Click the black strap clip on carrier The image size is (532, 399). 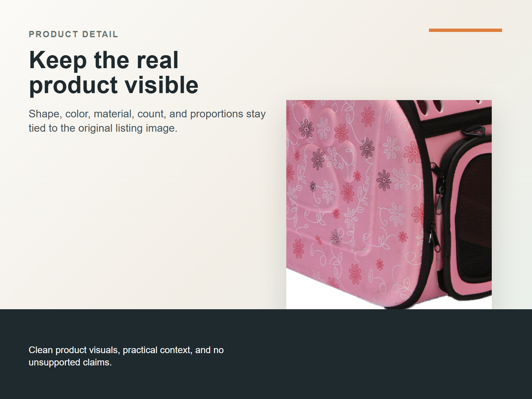coord(474,130)
